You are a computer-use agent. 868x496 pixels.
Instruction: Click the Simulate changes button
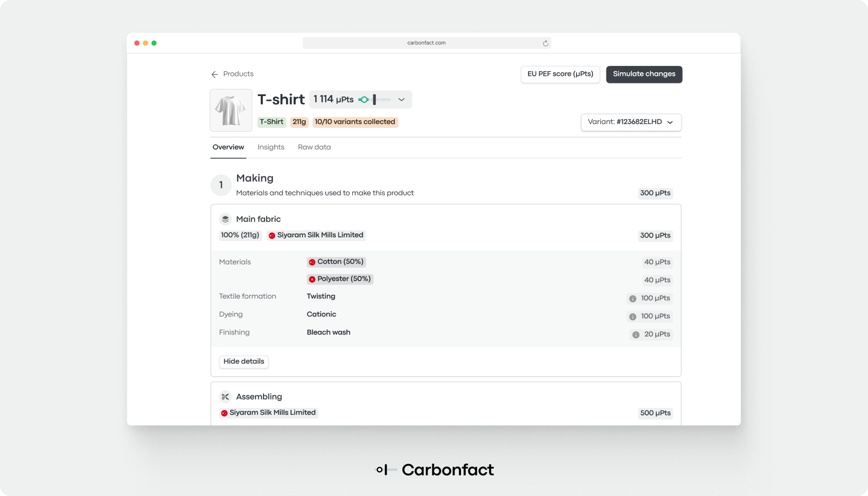click(644, 74)
